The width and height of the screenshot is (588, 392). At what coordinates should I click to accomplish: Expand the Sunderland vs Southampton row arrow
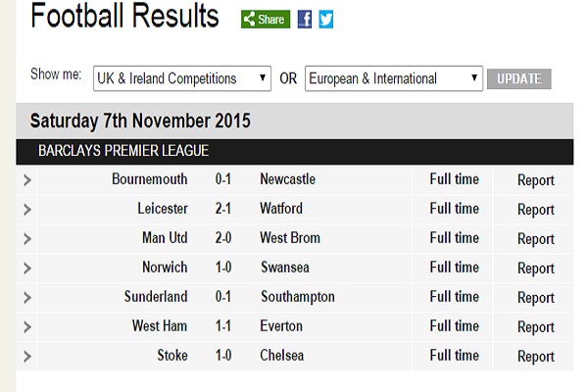pos(27,298)
